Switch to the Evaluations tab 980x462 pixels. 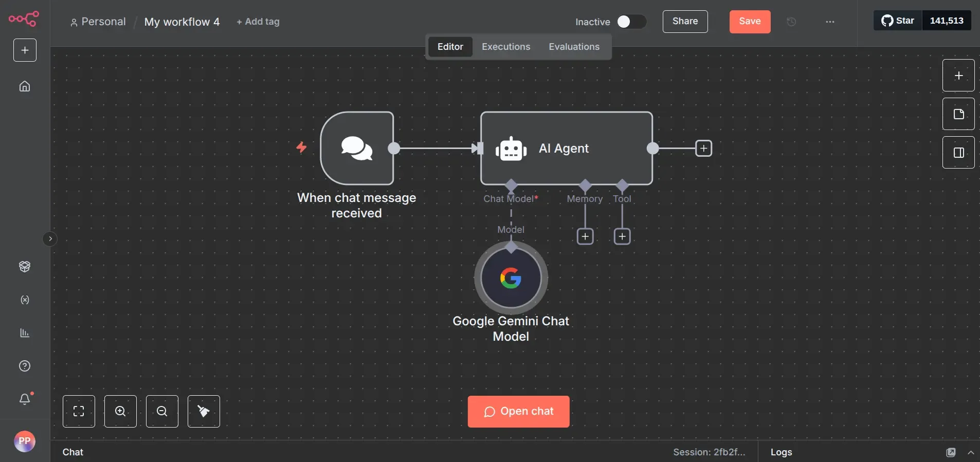click(x=574, y=47)
